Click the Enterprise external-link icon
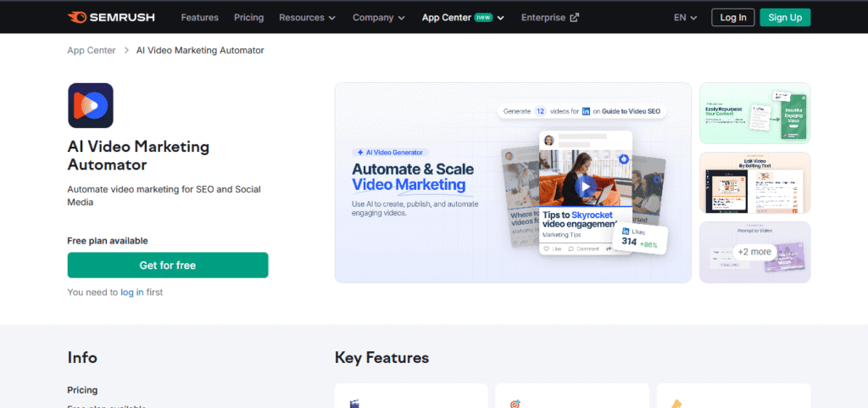Viewport: 868px width, 408px height. click(575, 17)
